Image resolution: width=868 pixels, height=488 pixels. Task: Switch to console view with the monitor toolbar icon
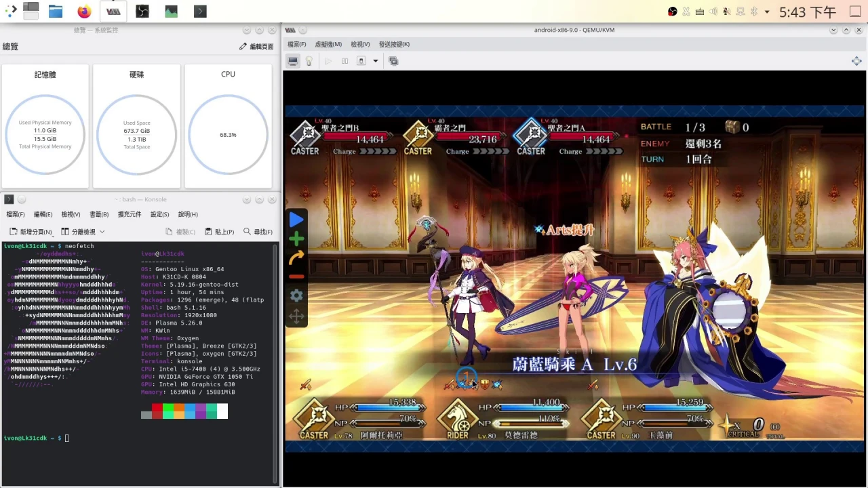point(292,60)
